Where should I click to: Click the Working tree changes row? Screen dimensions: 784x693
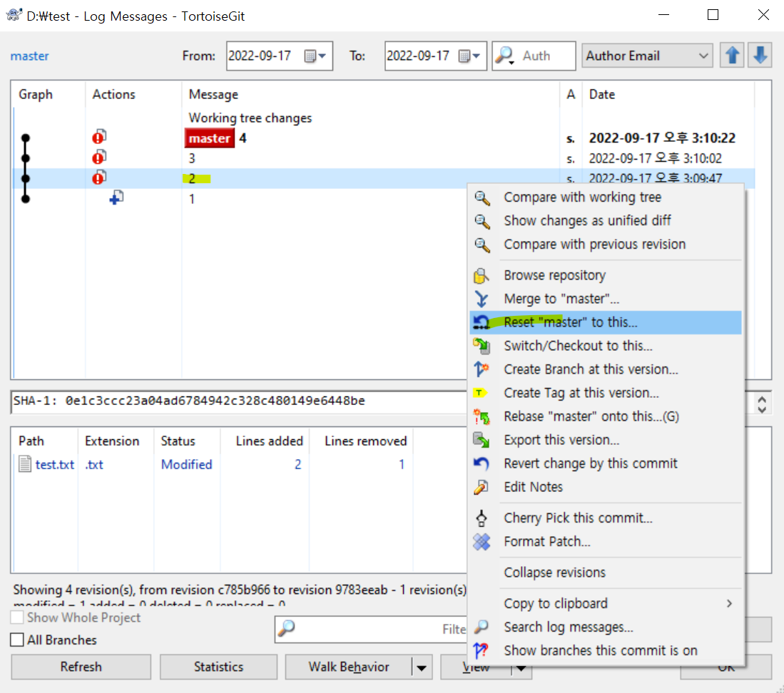384,118
